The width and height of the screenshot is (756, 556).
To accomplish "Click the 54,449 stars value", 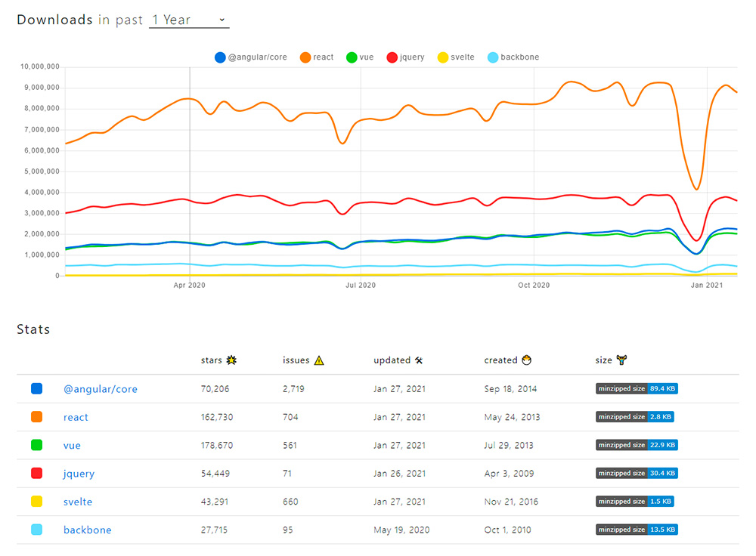I will (x=215, y=474).
